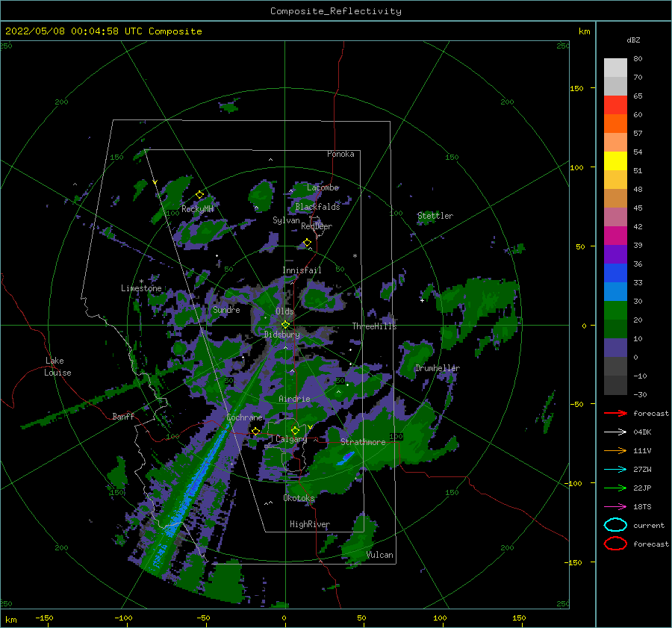This screenshot has width=672, height=628.
Task: Click the -150 tick label on the bottom axis
Action: [x=45, y=618]
